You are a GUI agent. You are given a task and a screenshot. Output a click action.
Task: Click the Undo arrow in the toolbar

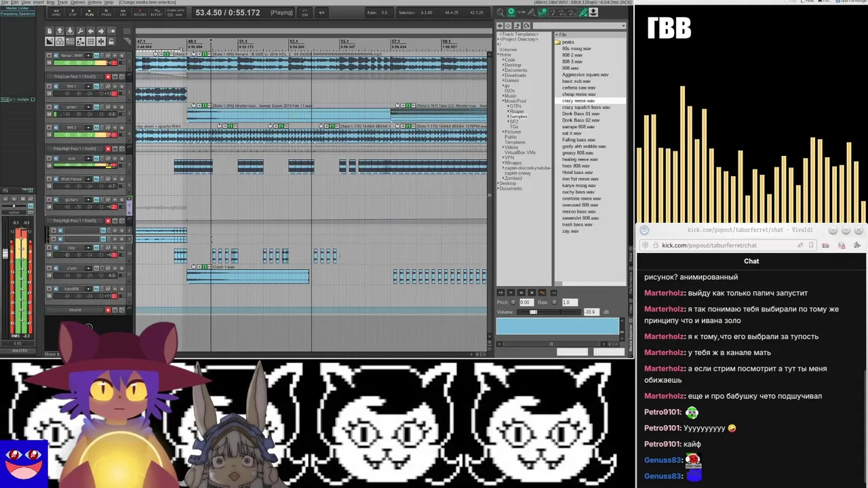click(x=91, y=31)
